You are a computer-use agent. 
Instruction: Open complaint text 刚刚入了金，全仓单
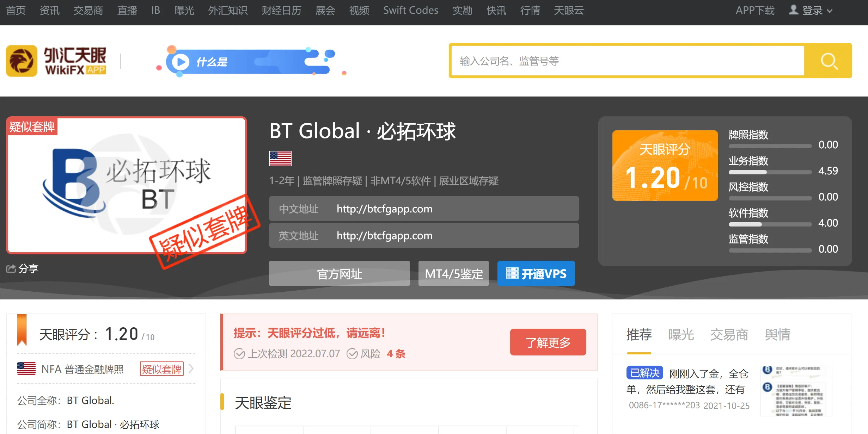(687, 382)
